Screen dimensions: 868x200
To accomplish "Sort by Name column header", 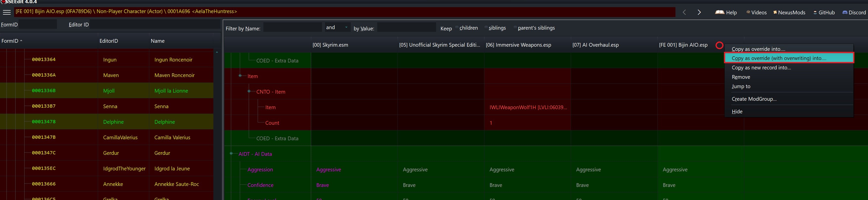I will click(x=181, y=41).
